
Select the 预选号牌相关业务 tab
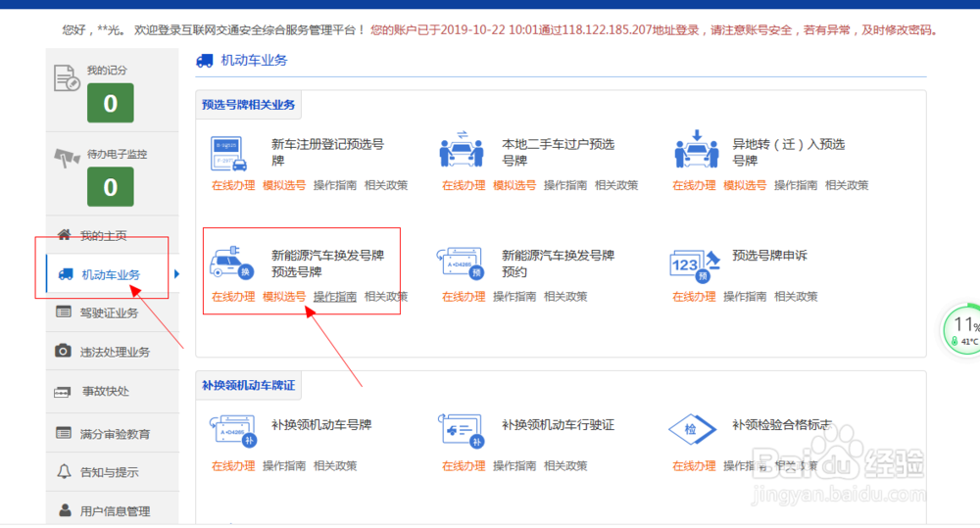pyautogui.click(x=248, y=105)
